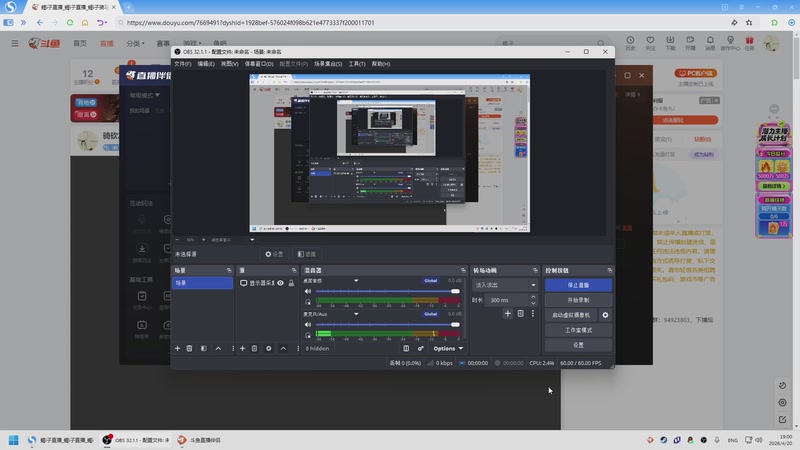Mute the desktop audio speaker icon
Screen dimensions: 800x450
307,291
